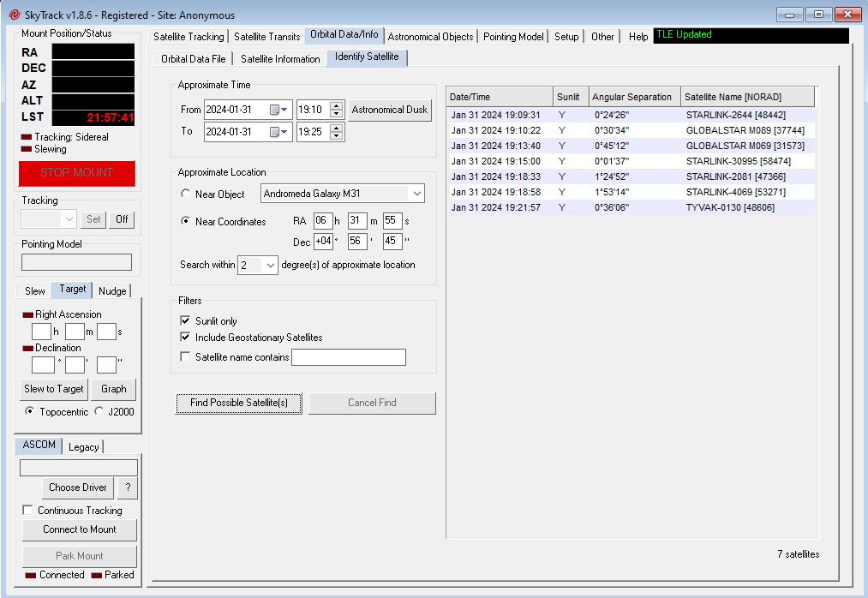Switch to the Legacy tab
This screenshot has width=868, height=598.
pos(84,447)
